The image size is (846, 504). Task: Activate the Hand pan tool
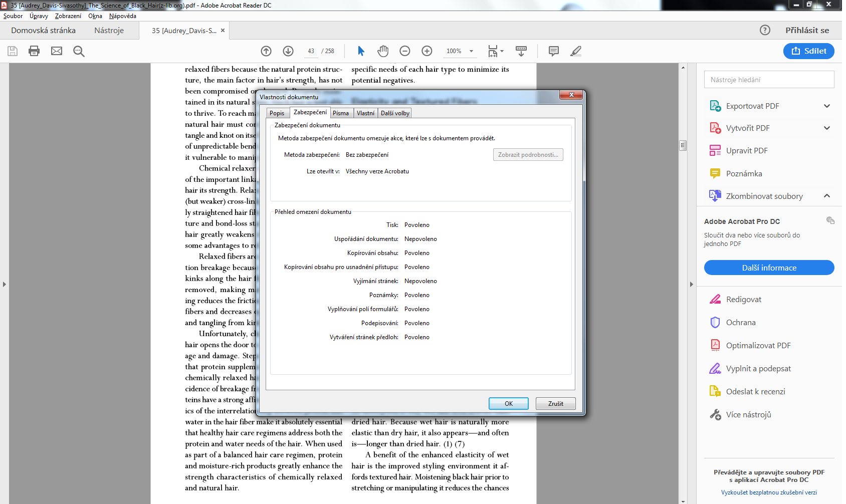[383, 51]
